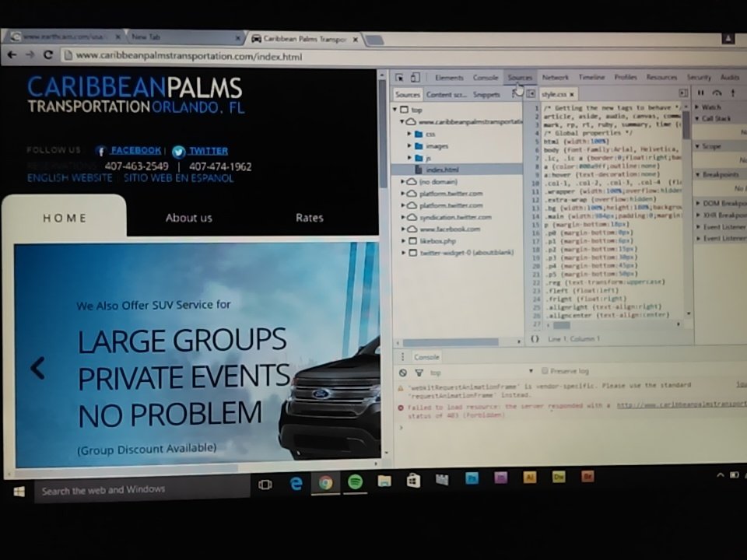Launch Microsoft Edge from taskbar
The image size is (747, 560).
[296, 484]
